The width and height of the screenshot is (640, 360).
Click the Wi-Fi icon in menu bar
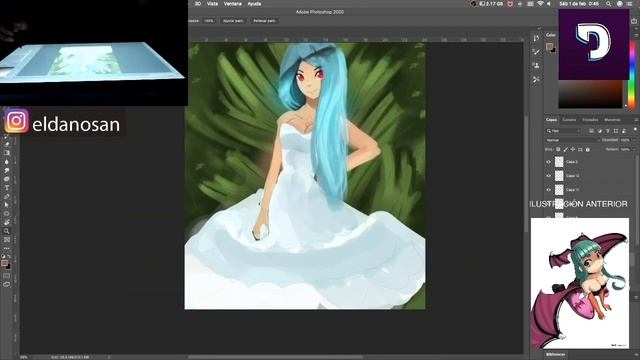pyautogui.click(x=540, y=4)
